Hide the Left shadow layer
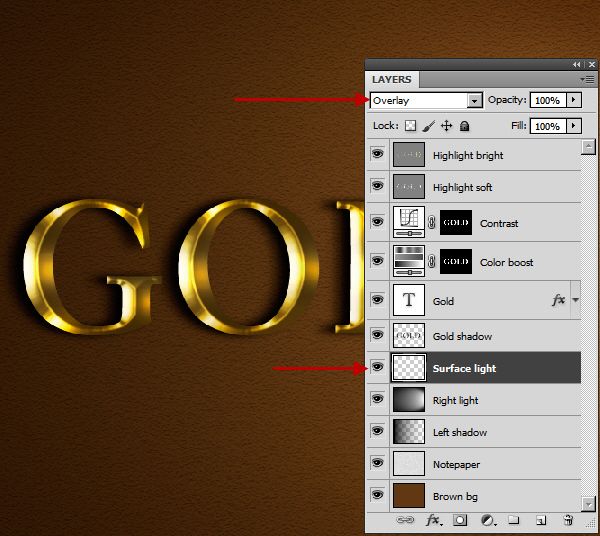The width and height of the screenshot is (600, 536). [377, 431]
